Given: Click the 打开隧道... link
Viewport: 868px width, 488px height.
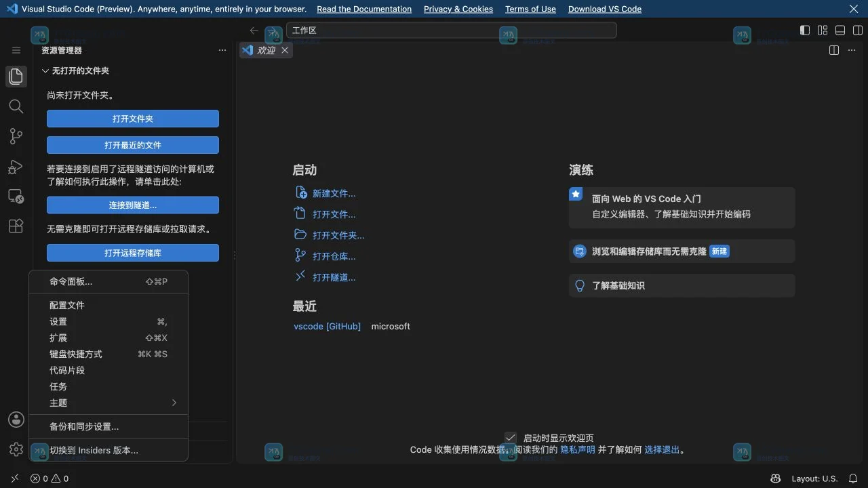Looking at the screenshot, I should pyautogui.click(x=334, y=277).
